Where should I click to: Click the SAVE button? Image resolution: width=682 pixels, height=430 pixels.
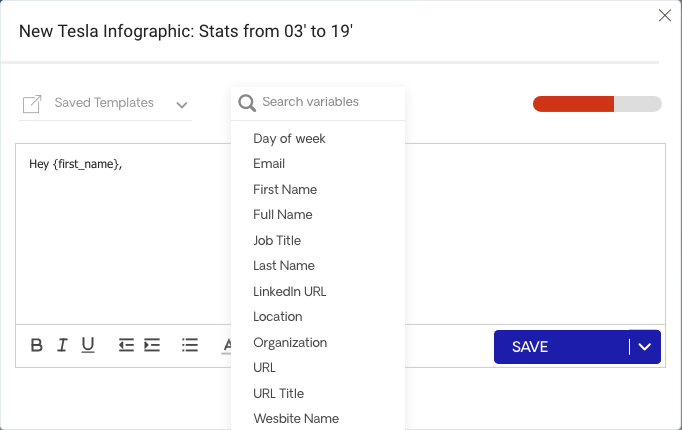click(x=562, y=347)
